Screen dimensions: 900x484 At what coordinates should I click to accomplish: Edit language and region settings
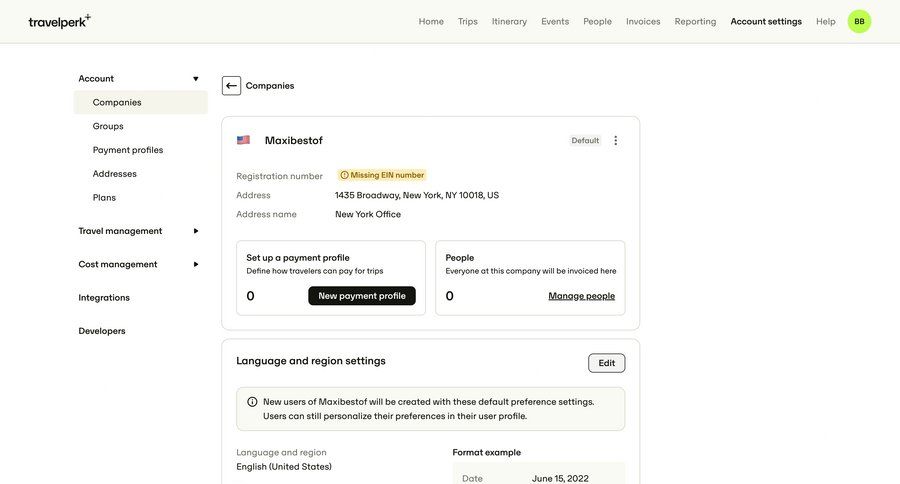606,363
